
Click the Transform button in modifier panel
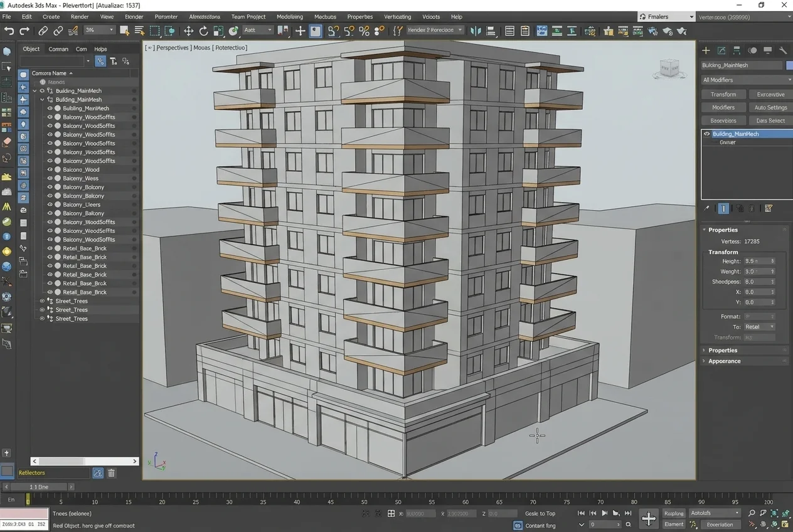coord(723,94)
